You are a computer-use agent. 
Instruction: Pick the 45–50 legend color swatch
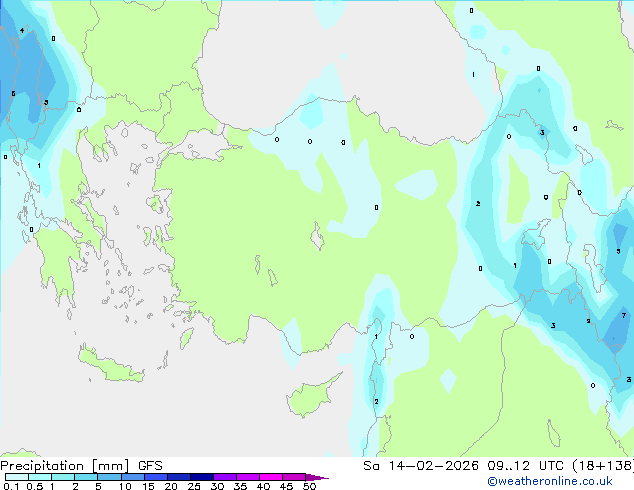(294, 477)
